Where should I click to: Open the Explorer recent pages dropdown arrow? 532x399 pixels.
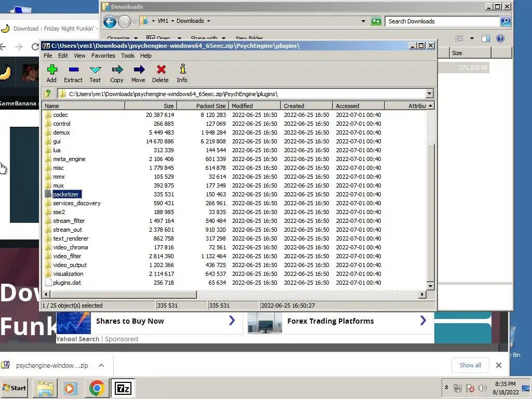pos(135,22)
